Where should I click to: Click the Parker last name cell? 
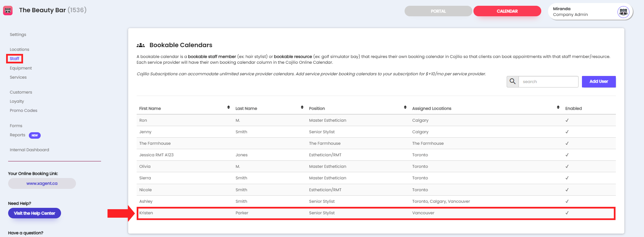[x=242, y=213]
